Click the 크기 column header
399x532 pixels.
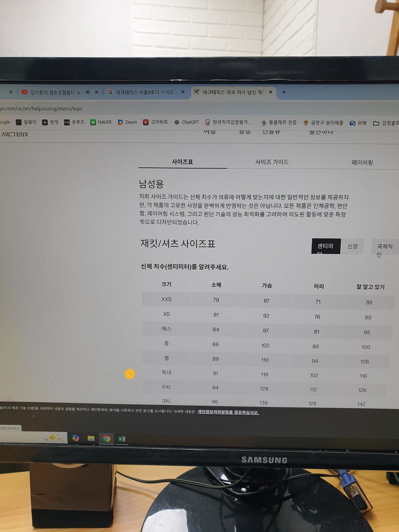point(166,284)
